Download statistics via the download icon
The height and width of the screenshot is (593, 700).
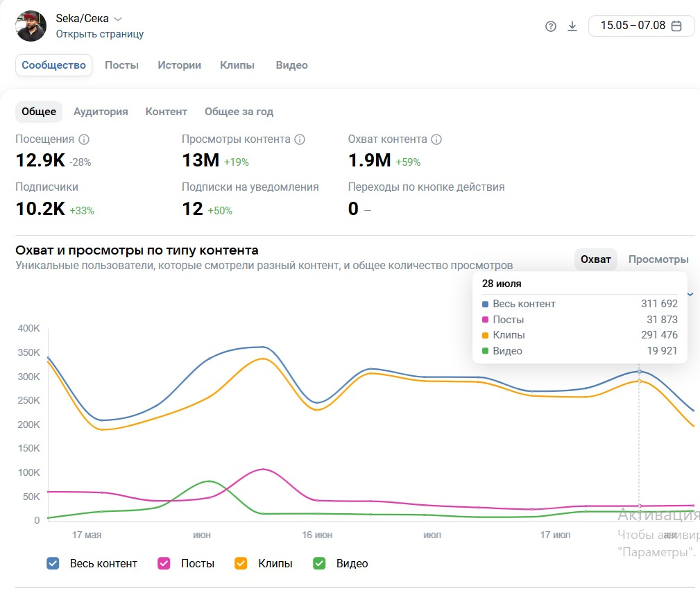pos(572,26)
